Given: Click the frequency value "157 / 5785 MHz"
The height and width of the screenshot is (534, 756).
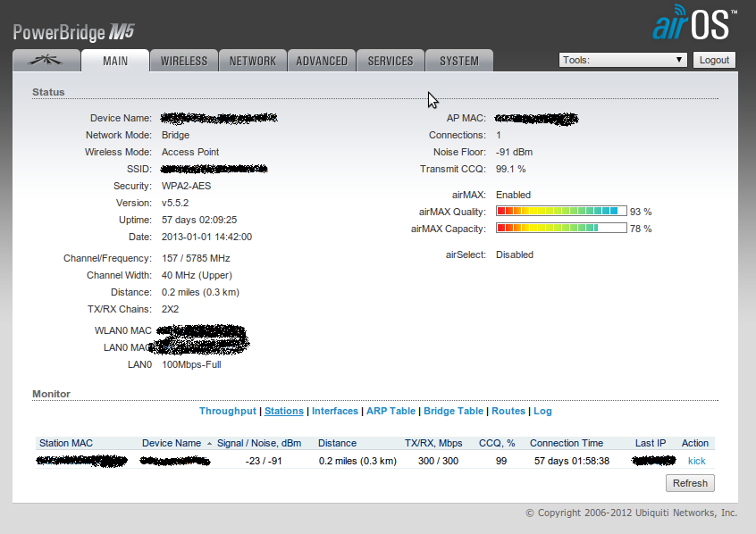Looking at the screenshot, I should [196, 258].
